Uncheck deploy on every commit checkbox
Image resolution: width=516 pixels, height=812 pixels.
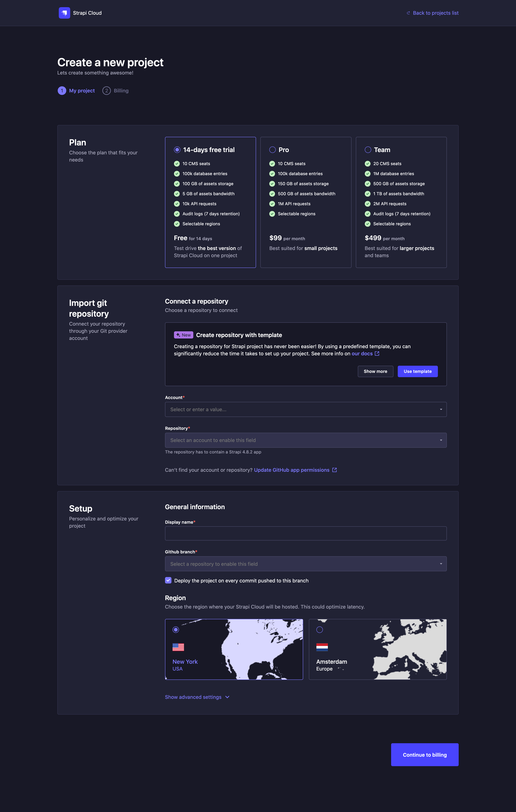point(168,580)
